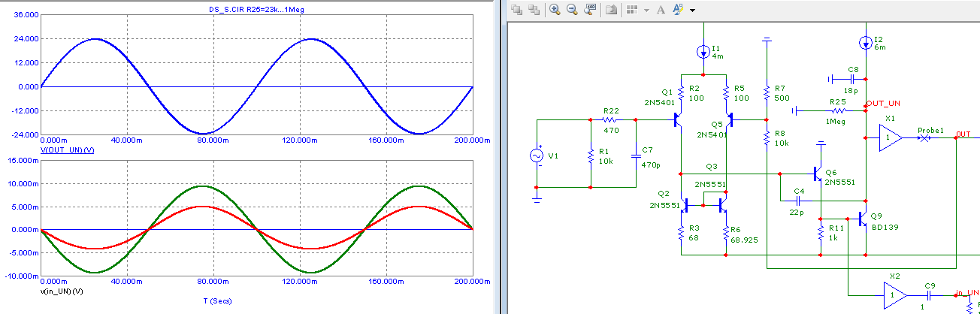
Task: Select transistor Q5 2N5401 symbol
Action: tap(729, 119)
